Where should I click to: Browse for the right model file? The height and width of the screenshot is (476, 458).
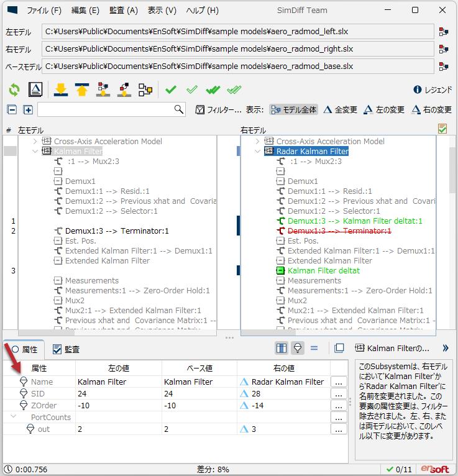tap(444, 49)
